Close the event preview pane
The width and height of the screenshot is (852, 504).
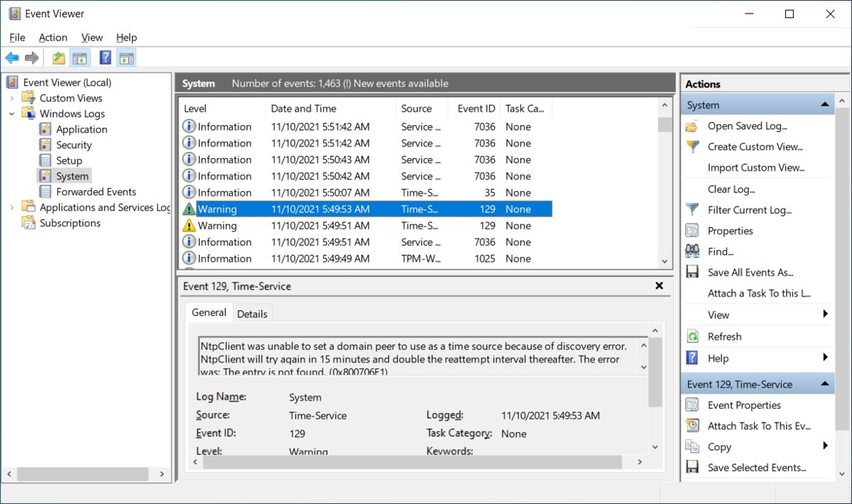tap(659, 286)
